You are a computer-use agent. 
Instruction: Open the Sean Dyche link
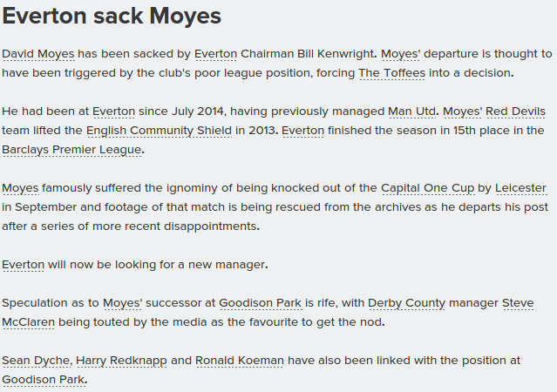tap(36, 361)
